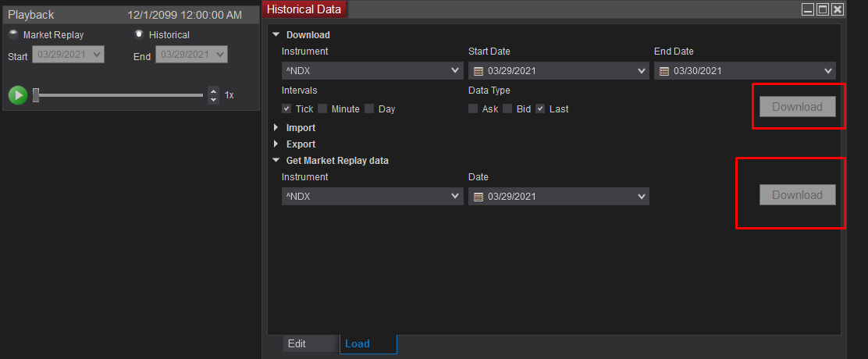Expand the Export section
The image size is (868, 359).
click(x=276, y=144)
